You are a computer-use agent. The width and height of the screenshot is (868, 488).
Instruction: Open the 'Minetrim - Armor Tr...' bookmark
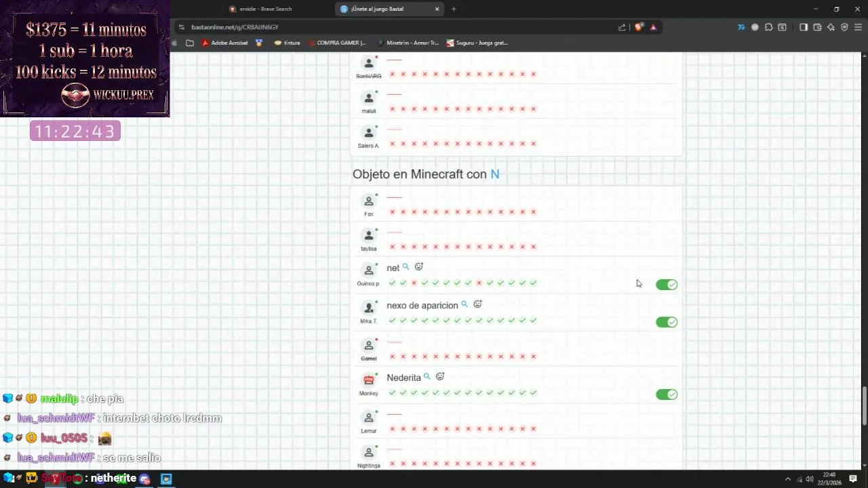(x=408, y=43)
